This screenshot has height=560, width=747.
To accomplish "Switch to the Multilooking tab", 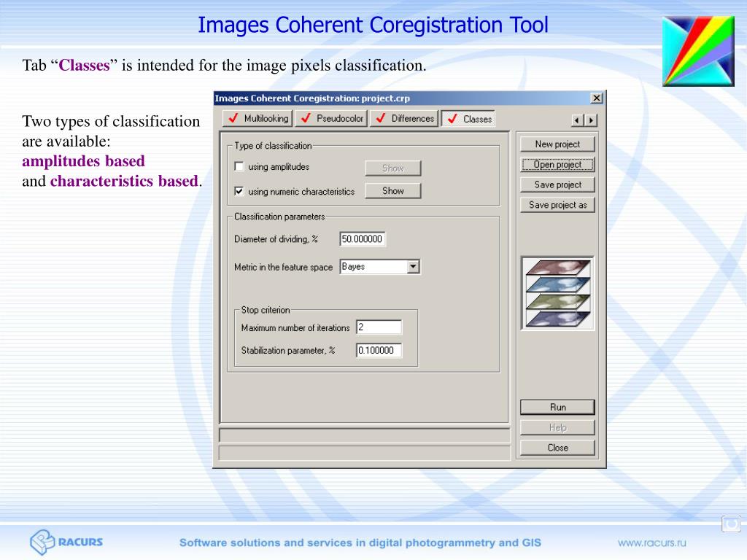I will 258,119.
